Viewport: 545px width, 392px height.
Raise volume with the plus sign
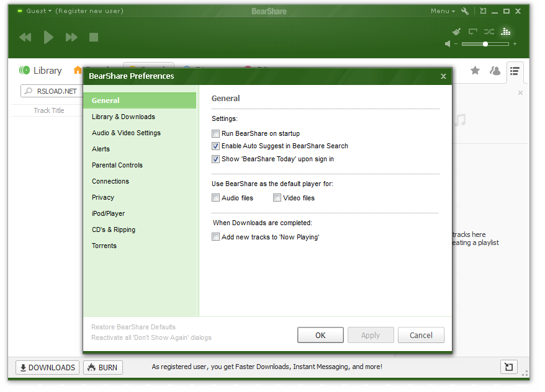tap(515, 44)
